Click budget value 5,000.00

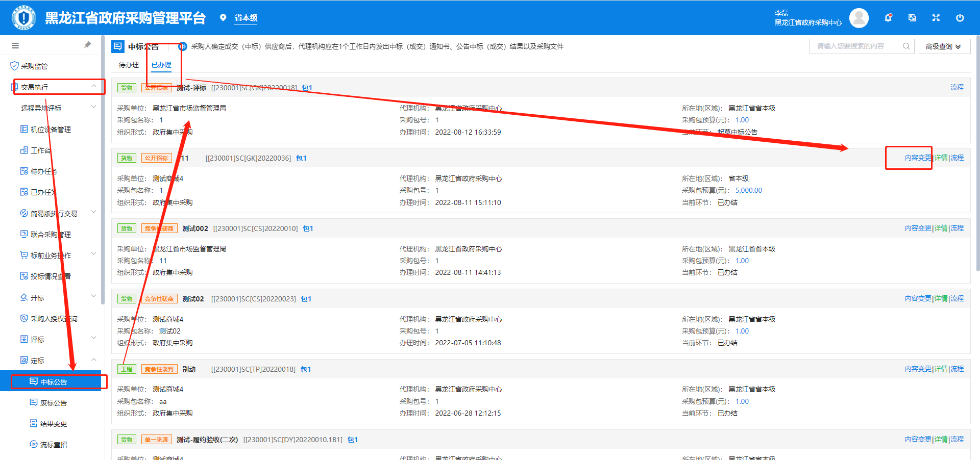click(749, 190)
